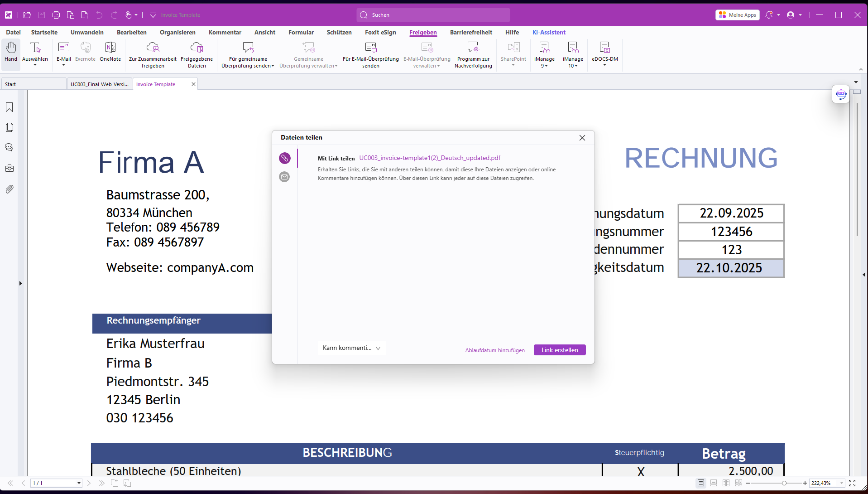Select continuous facing view mode

(739, 483)
